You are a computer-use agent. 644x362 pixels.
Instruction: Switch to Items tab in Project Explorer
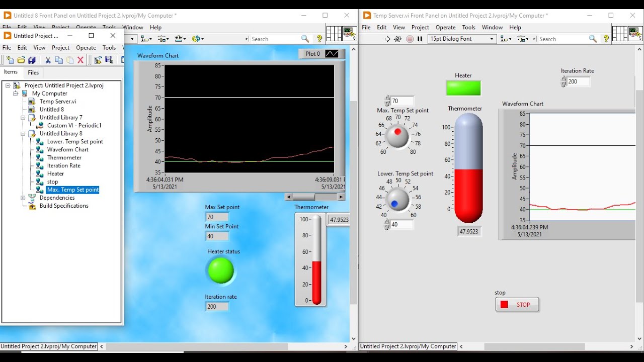[x=11, y=72]
